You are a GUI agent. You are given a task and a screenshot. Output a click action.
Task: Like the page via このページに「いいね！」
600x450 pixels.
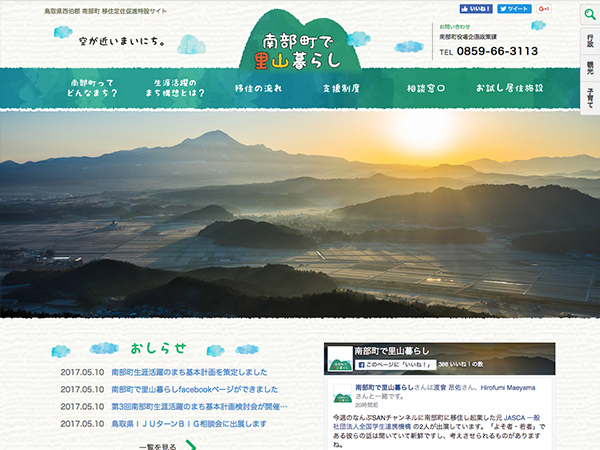(396, 365)
